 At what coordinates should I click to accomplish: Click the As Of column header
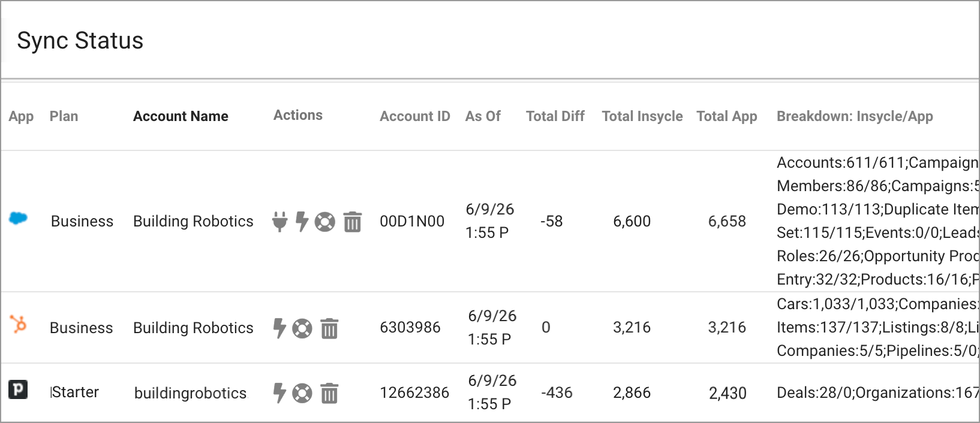pos(483,116)
